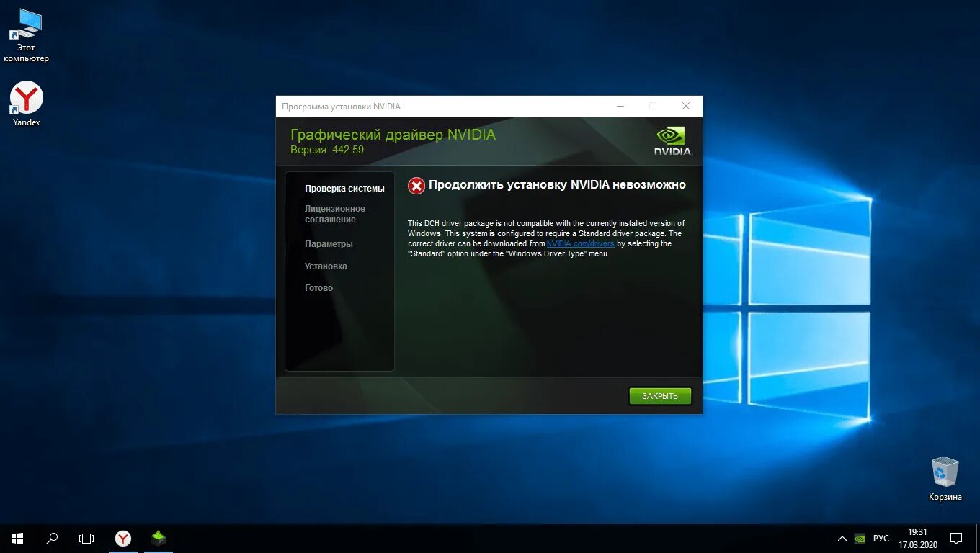Screen dimensions: 980x553
Task: Minimize the NVIDIA installer window
Action: 620,106
